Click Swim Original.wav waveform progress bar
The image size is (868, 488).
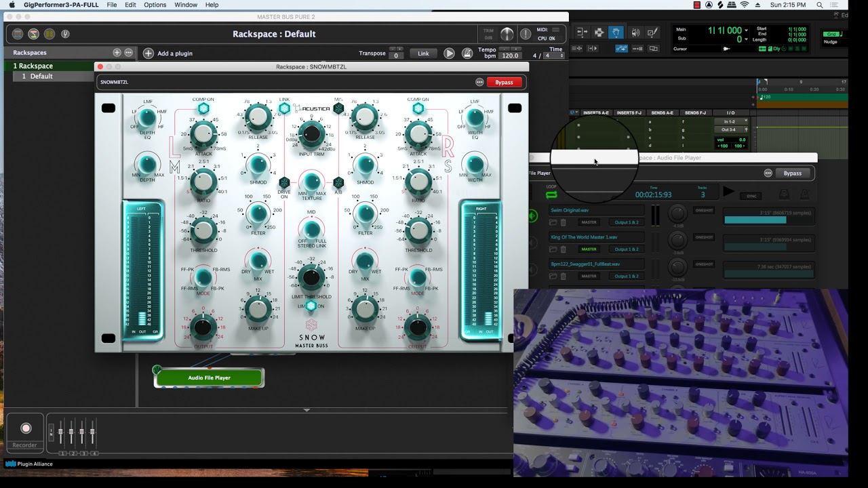coord(768,220)
